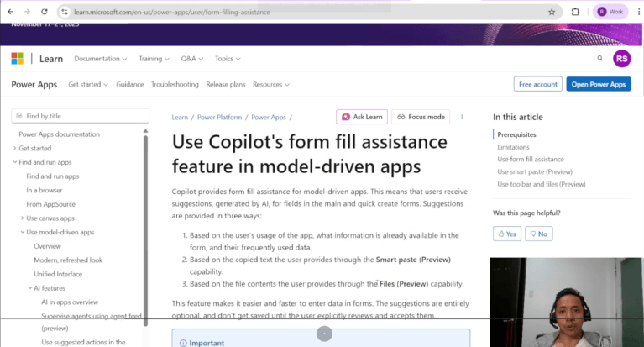Click the Microsoft logo
Screen dimensions: 644x347
18,58
